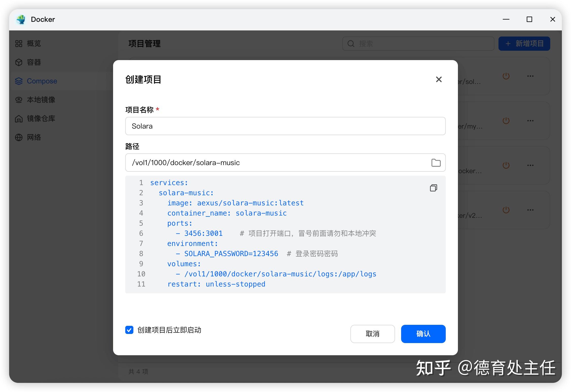Click the 本地镜像 disk icon
Viewport: 571px width, 392px height.
(x=19, y=100)
